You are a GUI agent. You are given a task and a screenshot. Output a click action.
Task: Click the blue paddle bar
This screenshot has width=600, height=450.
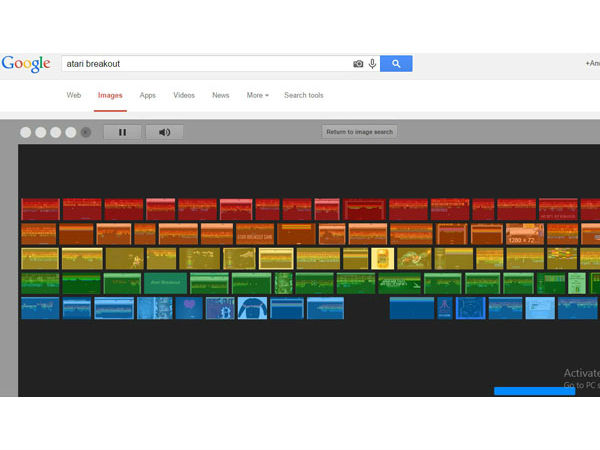[x=534, y=391]
